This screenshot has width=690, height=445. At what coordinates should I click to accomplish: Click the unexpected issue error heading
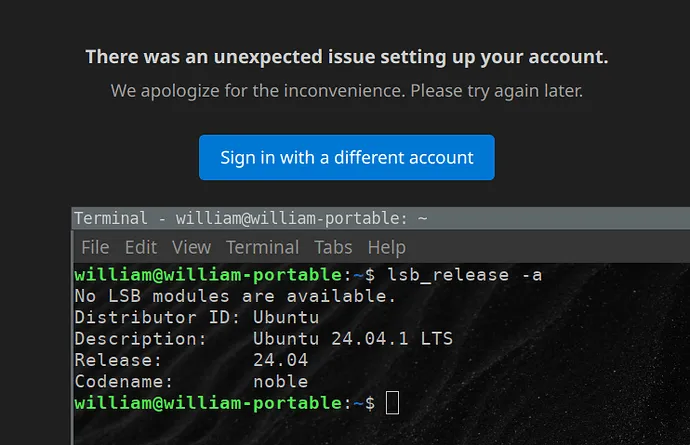point(346,57)
